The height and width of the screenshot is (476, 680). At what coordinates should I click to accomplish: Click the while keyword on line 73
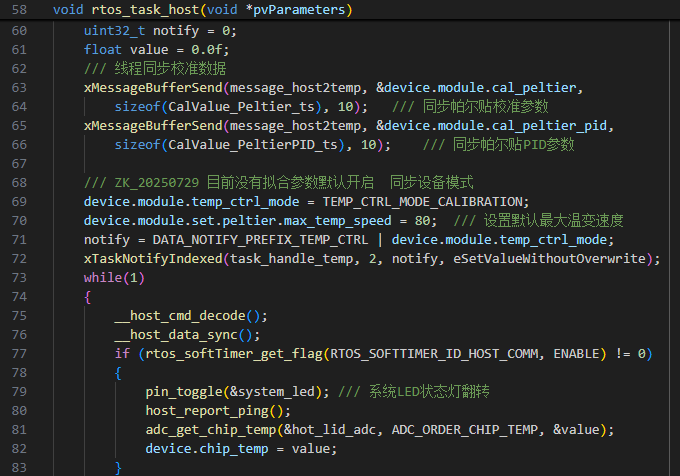pos(103,277)
